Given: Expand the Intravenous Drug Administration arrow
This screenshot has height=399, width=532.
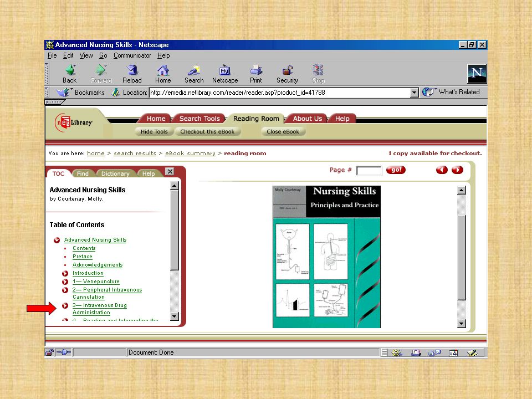Looking at the screenshot, I should [x=65, y=306].
